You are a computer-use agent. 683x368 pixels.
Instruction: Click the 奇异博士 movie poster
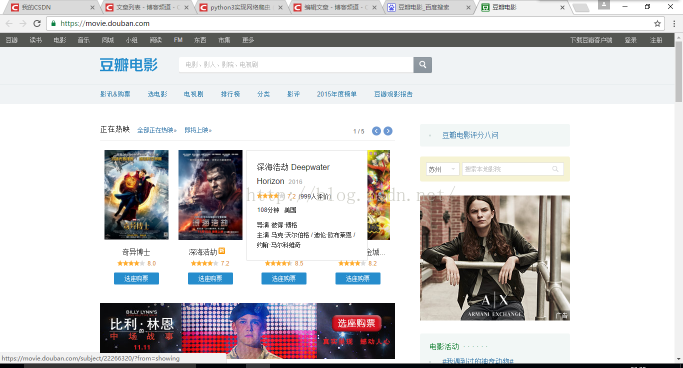pos(136,195)
